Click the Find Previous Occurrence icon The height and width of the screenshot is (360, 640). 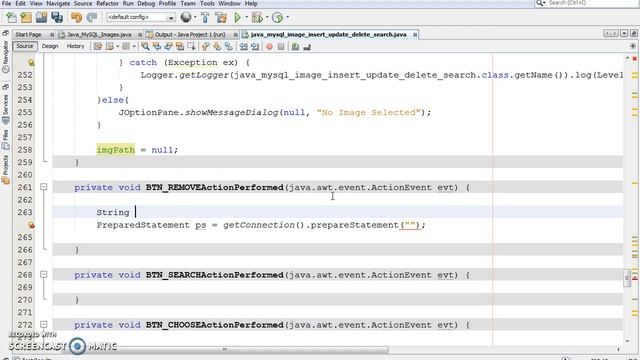[157, 47]
